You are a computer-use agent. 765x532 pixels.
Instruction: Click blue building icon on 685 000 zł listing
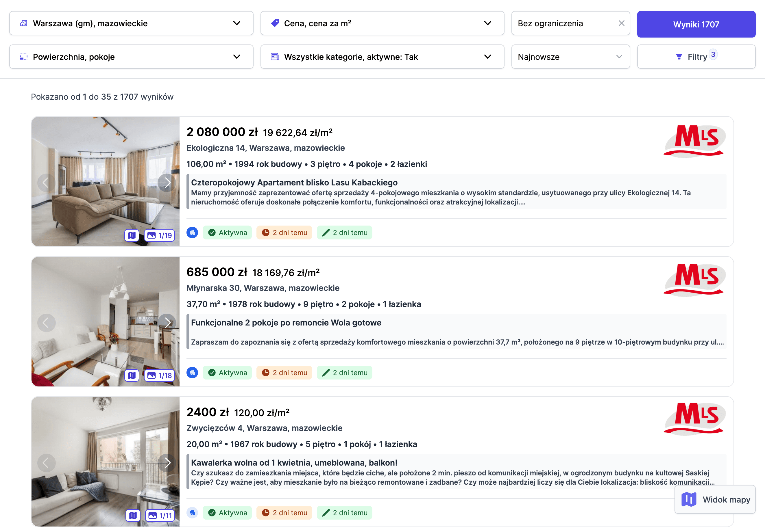(192, 373)
